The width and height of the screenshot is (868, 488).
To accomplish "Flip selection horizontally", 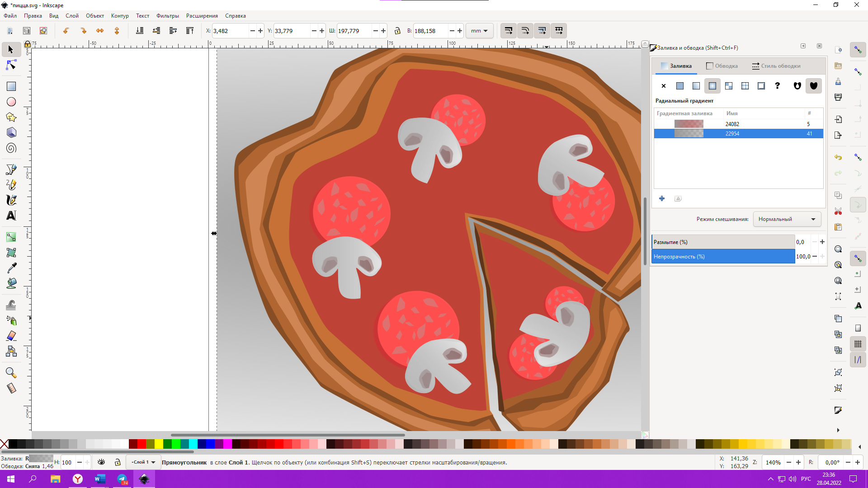I will tap(100, 31).
